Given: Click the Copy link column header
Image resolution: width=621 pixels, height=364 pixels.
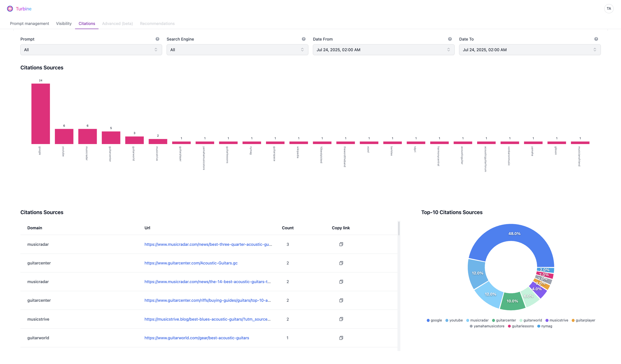Looking at the screenshot, I should coord(341,228).
